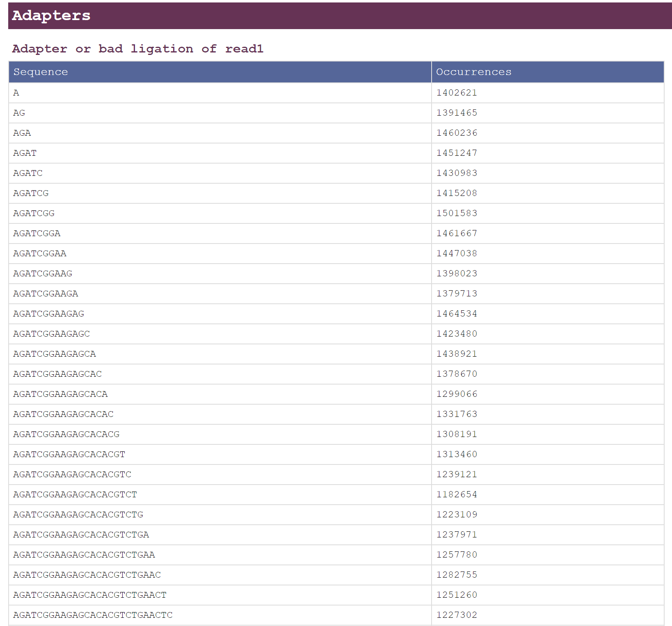This screenshot has width=672, height=626.
Task: Select sequence 'AGATCGGAAGAGCACACGTCTGAA'
Action: [84, 555]
